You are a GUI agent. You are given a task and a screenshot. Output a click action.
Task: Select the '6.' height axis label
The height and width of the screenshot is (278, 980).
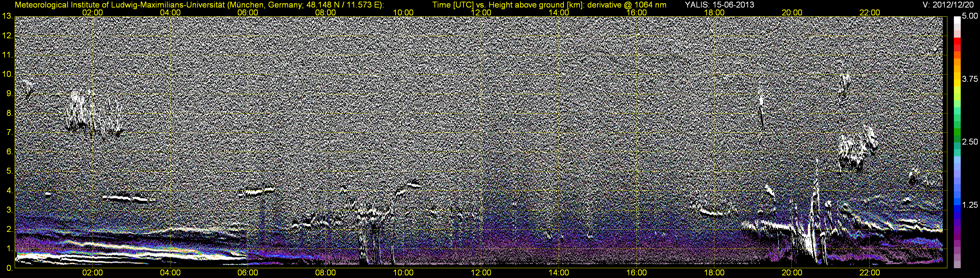(x=9, y=152)
